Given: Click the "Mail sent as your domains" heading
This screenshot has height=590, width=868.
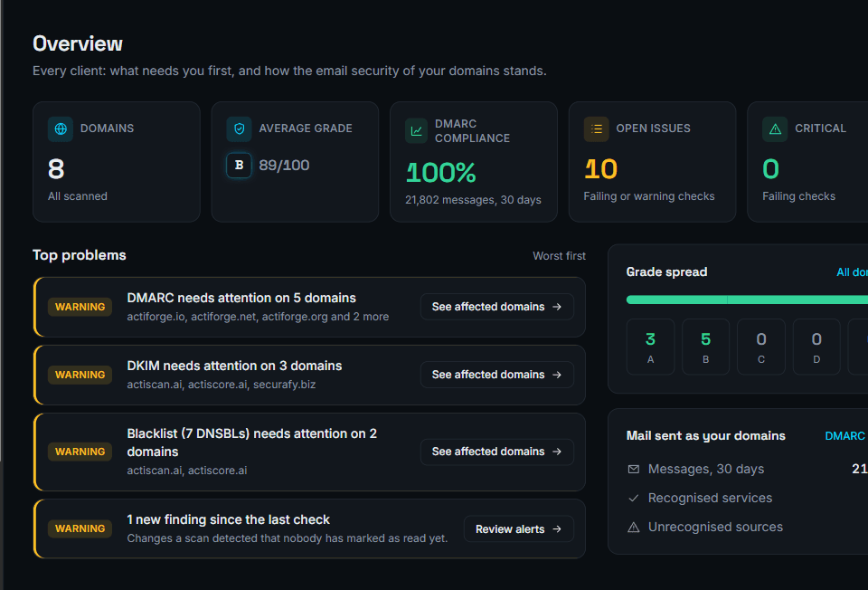Looking at the screenshot, I should (706, 436).
